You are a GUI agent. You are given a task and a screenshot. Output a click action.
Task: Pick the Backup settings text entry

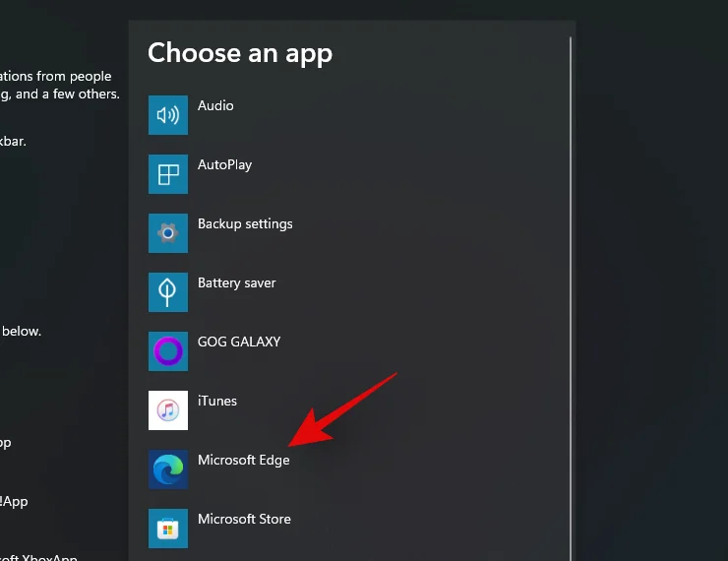(x=245, y=223)
